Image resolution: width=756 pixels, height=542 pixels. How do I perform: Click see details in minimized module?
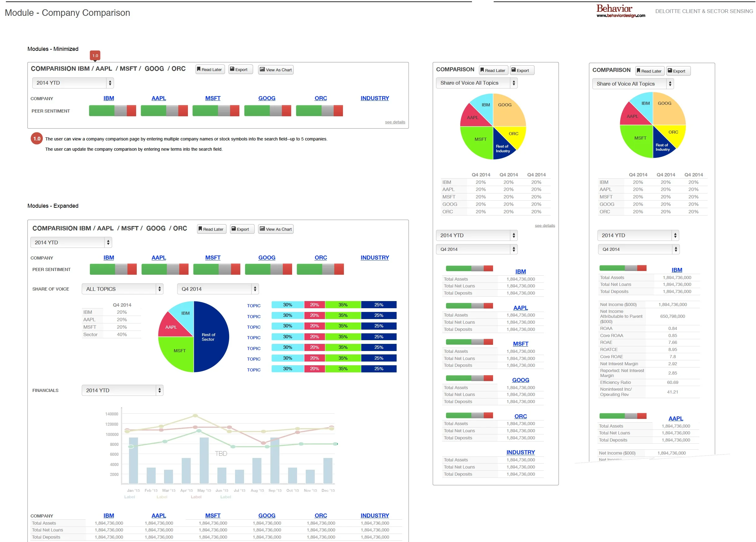coord(395,122)
